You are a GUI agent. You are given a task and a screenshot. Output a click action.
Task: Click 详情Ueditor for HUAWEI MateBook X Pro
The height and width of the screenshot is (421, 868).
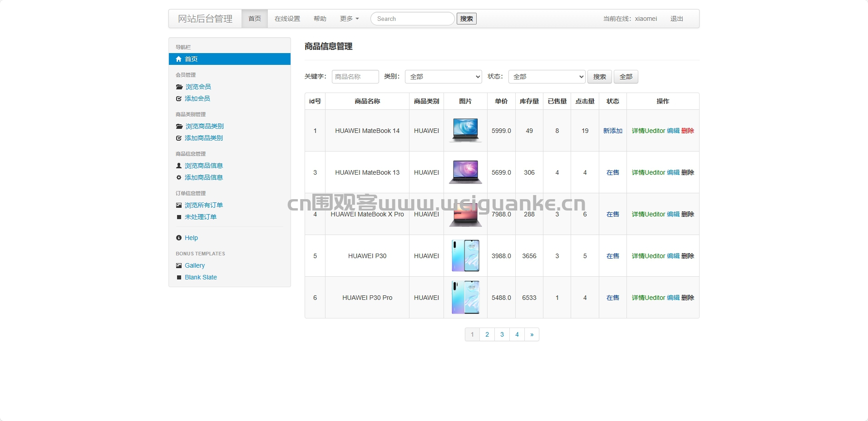pyautogui.click(x=648, y=214)
